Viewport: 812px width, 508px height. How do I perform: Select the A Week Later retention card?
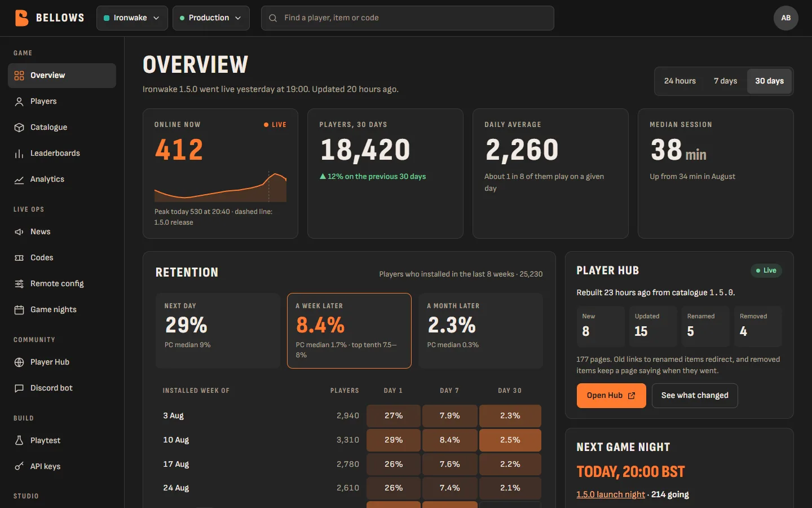(349, 331)
